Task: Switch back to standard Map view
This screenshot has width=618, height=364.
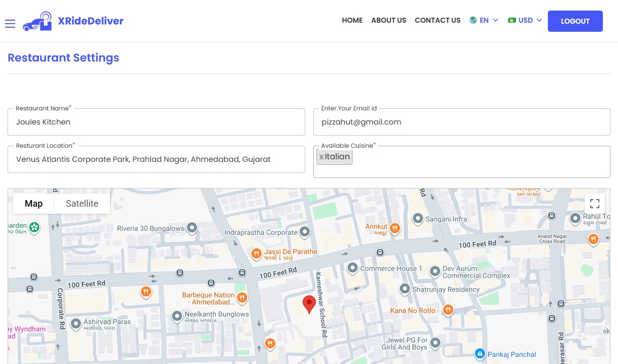Action: click(33, 203)
